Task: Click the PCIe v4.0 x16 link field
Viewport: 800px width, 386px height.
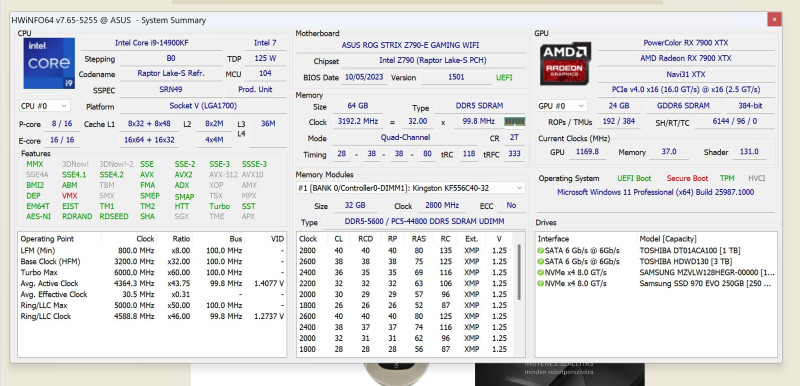Action: (x=686, y=90)
